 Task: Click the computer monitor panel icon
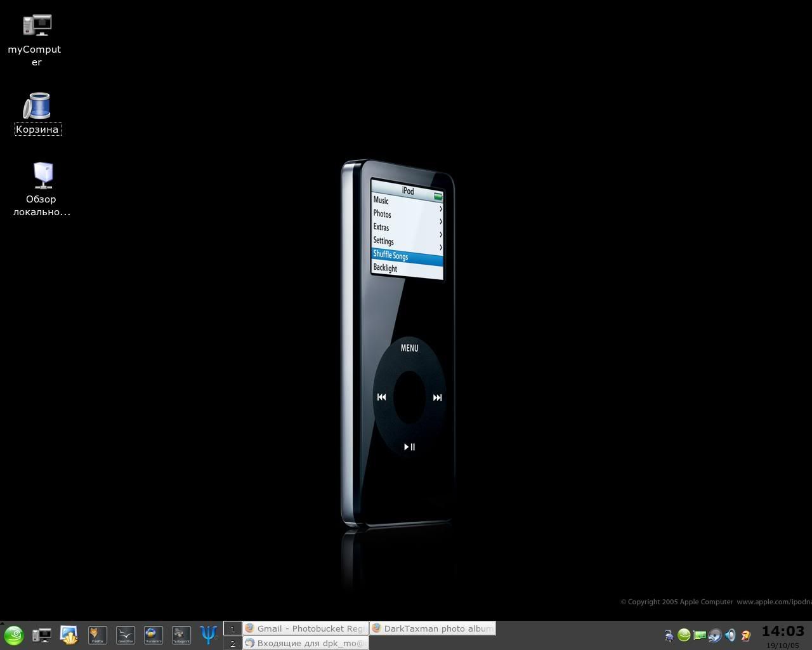tap(42, 635)
